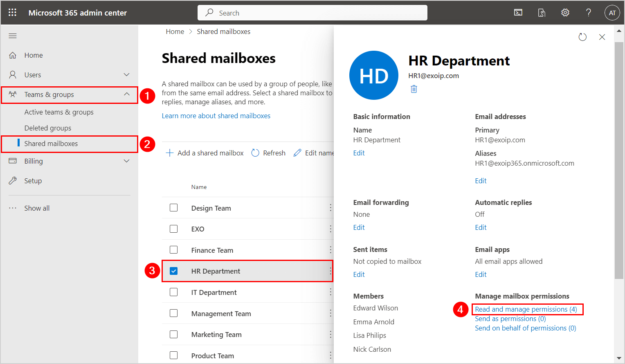Open the document icon in the top header
This screenshot has width=625, height=364.
pos(542,13)
